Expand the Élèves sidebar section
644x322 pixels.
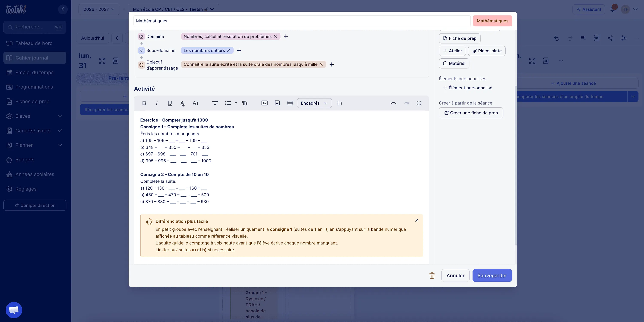[60, 116]
